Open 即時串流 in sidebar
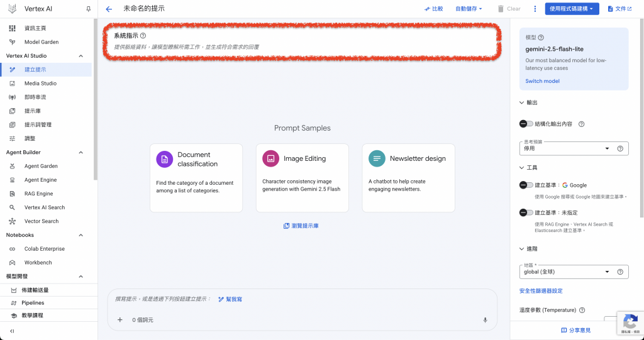The height and width of the screenshot is (340, 644). pos(46,97)
